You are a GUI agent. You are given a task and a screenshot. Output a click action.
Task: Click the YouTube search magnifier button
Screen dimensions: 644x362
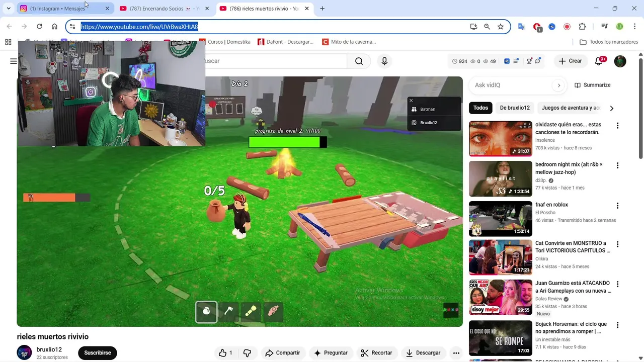click(x=359, y=61)
